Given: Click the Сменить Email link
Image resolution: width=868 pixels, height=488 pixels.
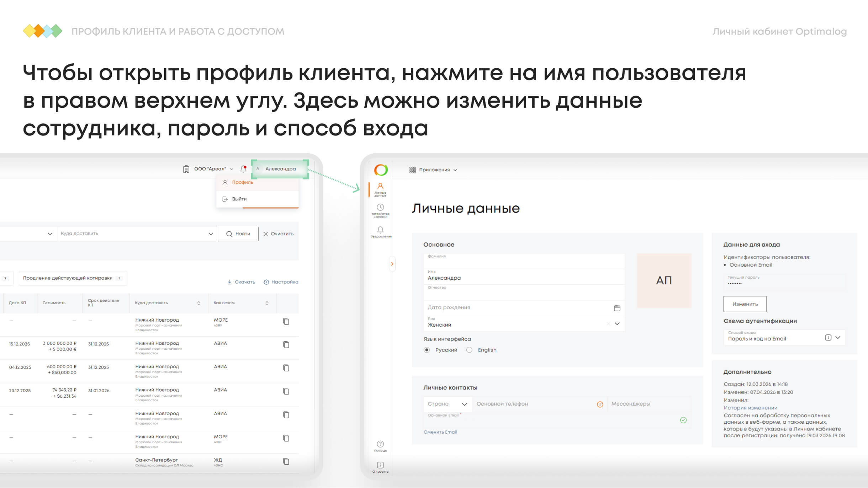Looking at the screenshot, I should click(440, 432).
